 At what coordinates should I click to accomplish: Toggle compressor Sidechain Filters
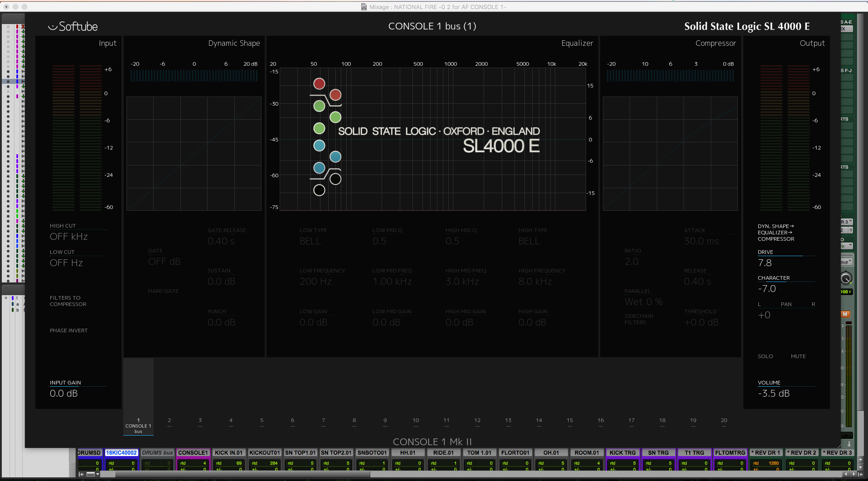point(639,319)
